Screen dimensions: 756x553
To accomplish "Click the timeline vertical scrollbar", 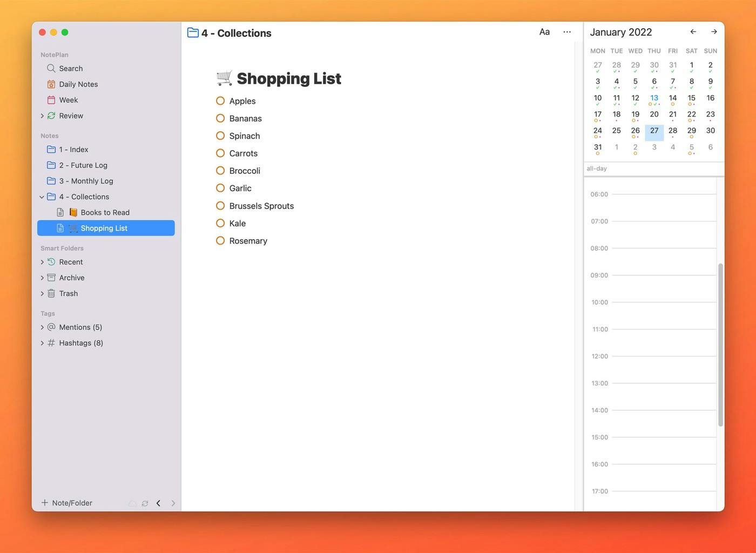I will click(720, 345).
